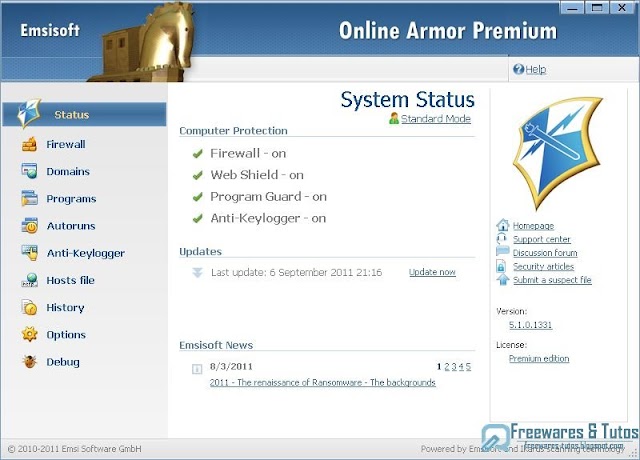The image size is (640, 460).
Task: Click the Status shield icon in sidebar
Action: 29,113
